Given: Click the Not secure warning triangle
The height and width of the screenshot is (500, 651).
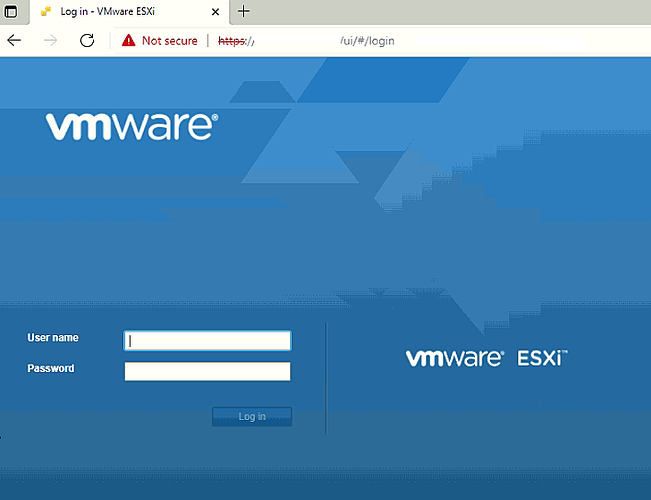Looking at the screenshot, I should [x=128, y=40].
